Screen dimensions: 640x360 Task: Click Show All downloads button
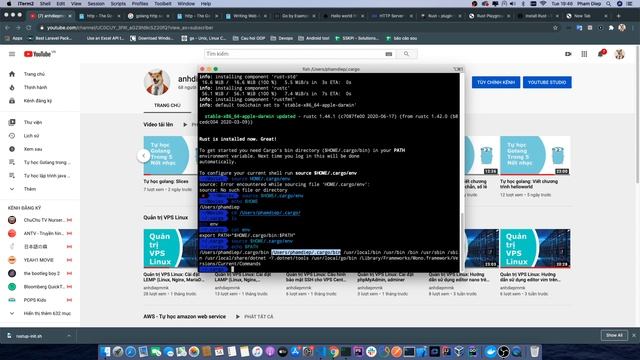614,336
